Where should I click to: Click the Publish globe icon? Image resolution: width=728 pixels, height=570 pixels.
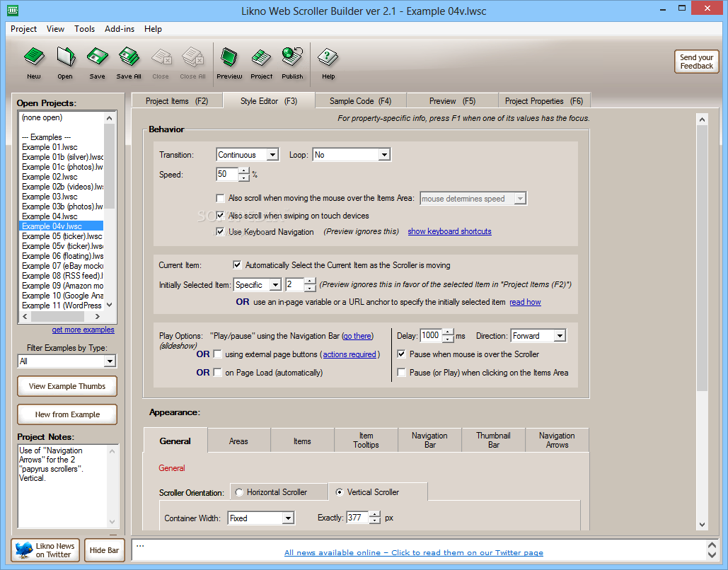click(292, 63)
